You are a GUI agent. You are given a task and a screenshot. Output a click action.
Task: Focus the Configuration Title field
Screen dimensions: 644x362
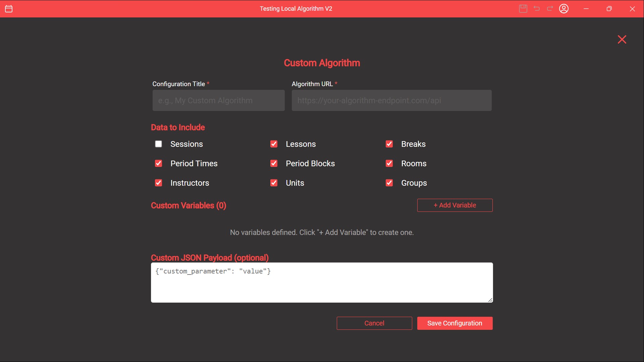218,101
